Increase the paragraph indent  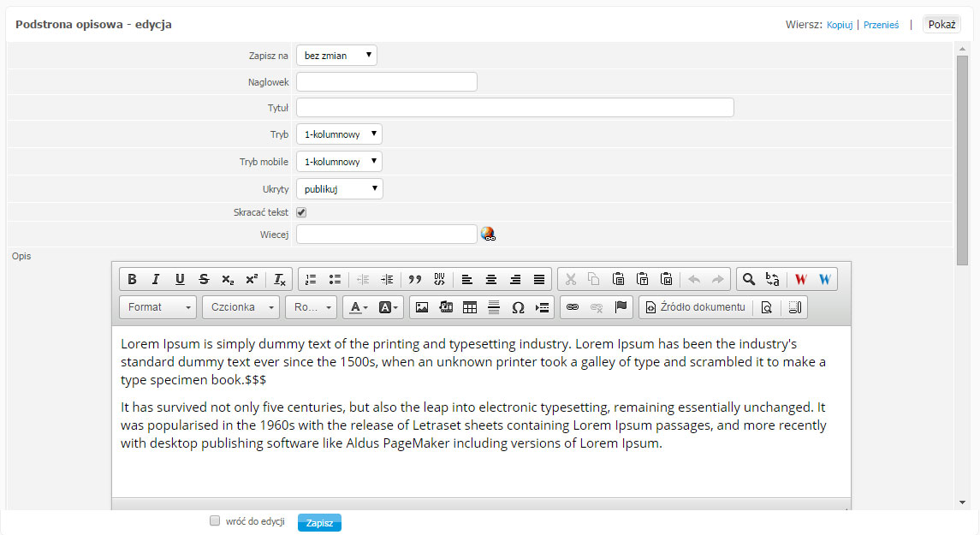(x=387, y=279)
